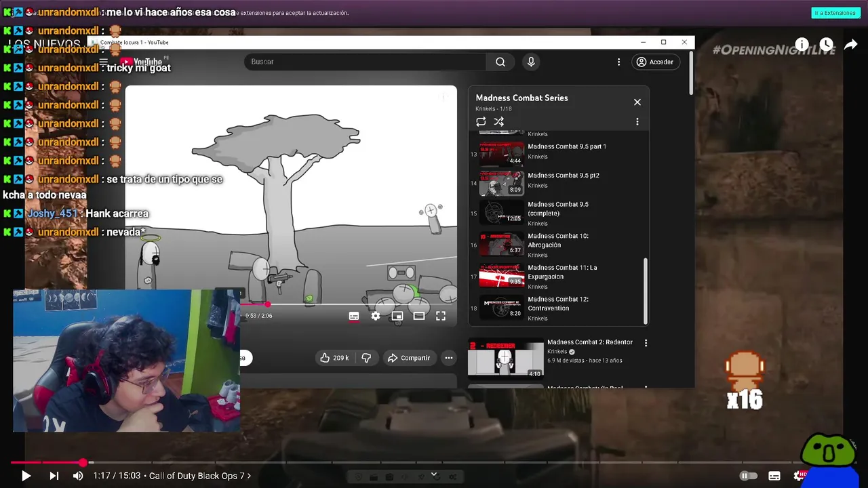Image resolution: width=868 pixels, height=488 pixels.
Task: Open the info icon on stream overlay
Action: [802, 45]
